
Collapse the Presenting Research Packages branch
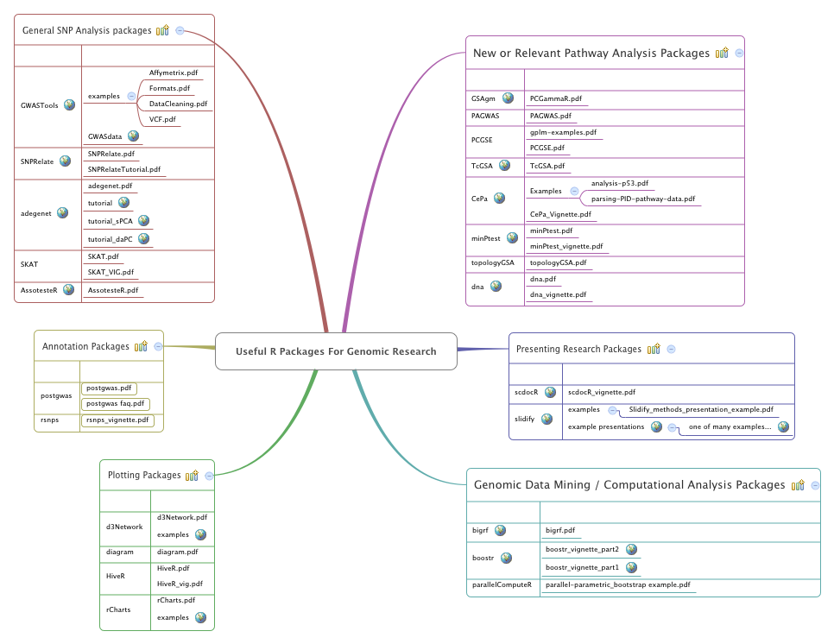(671, 349)
